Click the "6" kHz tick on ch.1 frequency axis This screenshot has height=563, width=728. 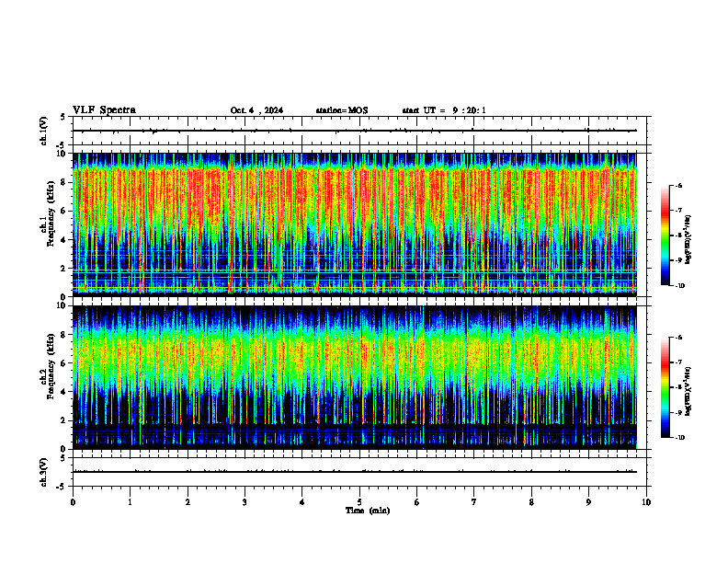(64, 212)
